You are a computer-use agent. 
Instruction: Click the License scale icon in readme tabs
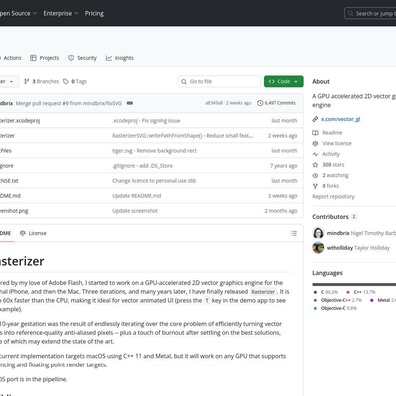[x=23, y=233]
